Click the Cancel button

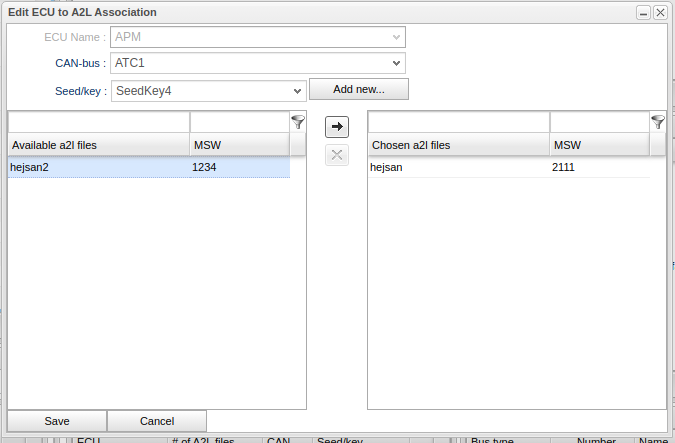pyautogui.click(x=157, y=421)
